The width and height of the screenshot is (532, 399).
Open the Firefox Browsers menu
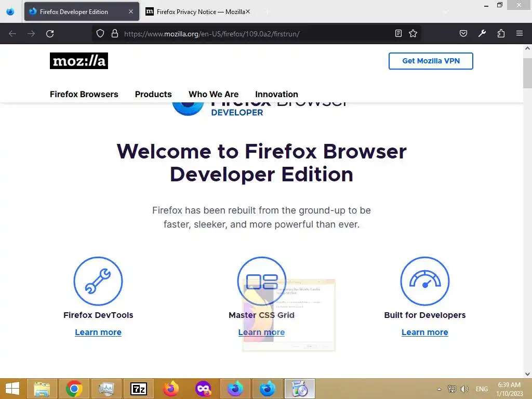click(x=84, y=94)
